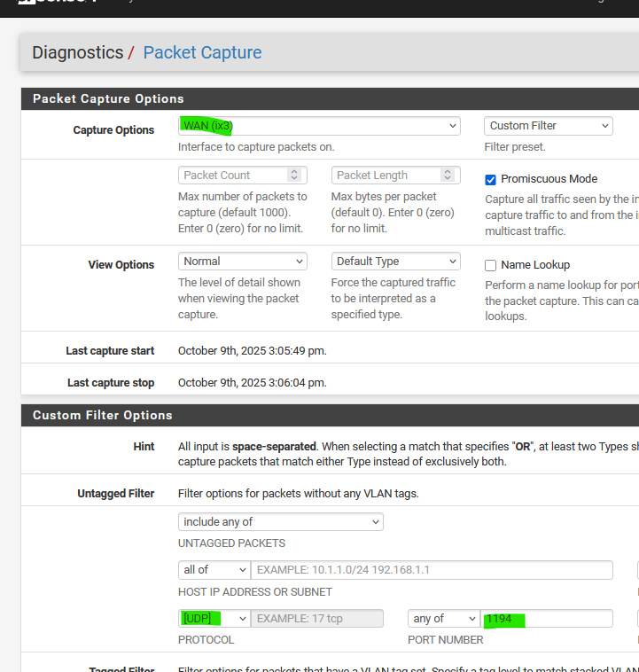Expand the 'all of' host address dropdown
639x672 pixels.
coord(214,570)
